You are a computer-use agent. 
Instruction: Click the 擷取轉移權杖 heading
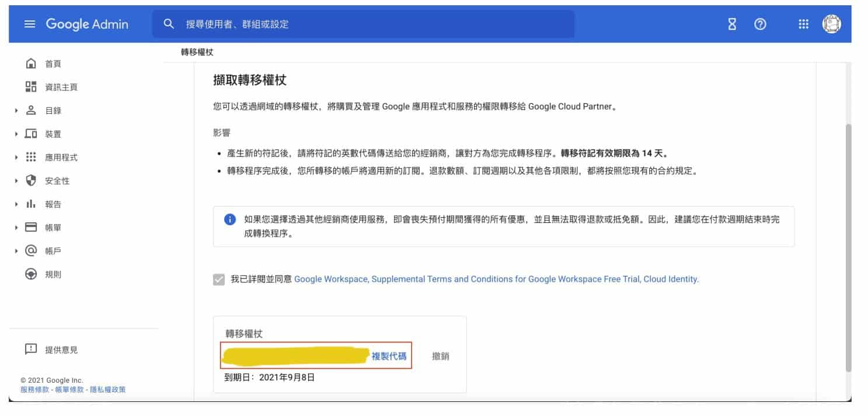(x=250, y=80)
